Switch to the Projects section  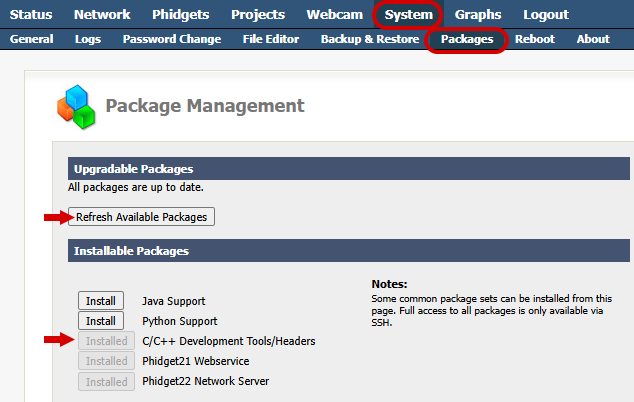tap(258, 15)
